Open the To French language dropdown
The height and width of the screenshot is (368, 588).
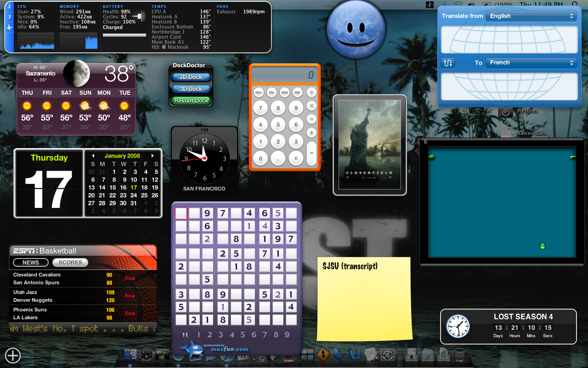click(531, 63)
